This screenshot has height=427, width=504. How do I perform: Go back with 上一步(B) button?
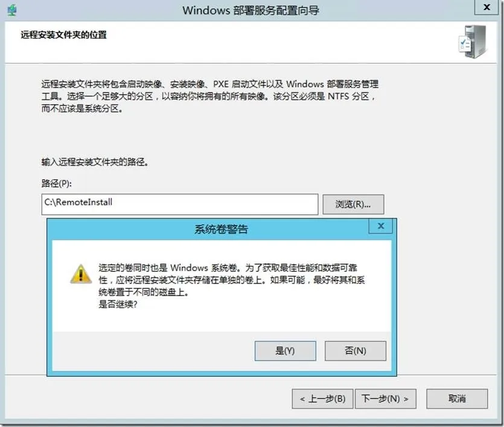[x=323, y=399]
